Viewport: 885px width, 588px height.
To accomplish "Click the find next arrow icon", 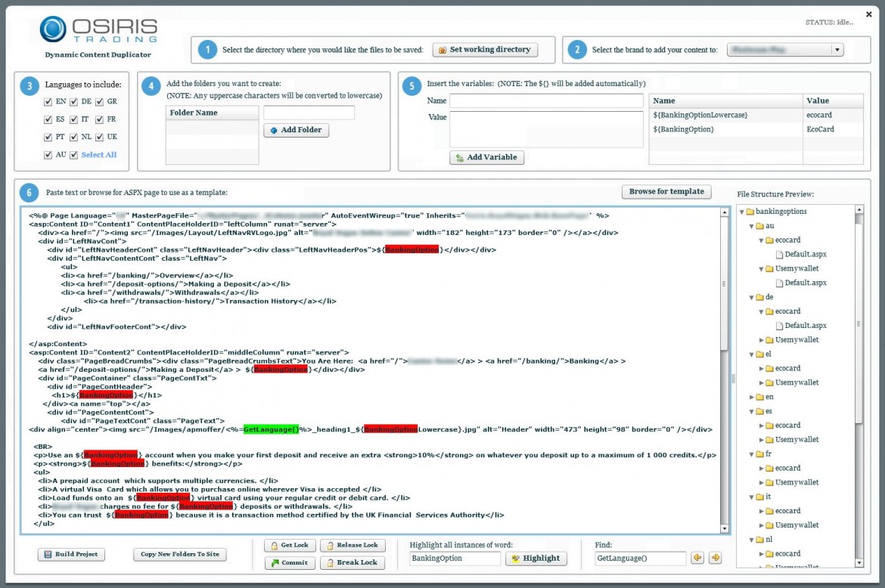I will click(x=715, y=559).
